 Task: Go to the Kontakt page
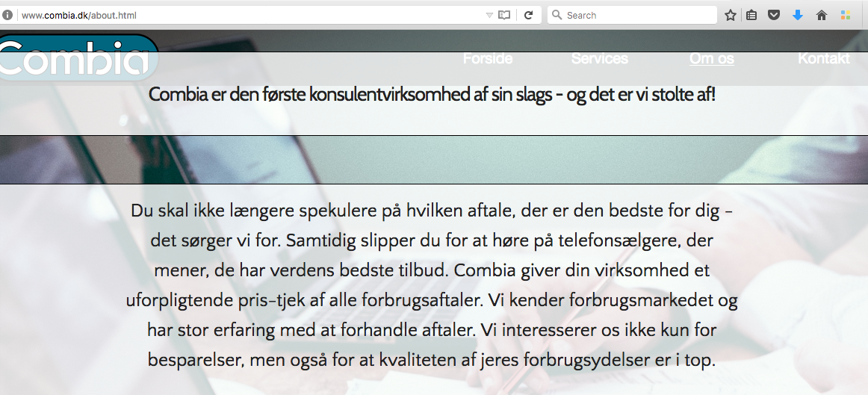coord(823,58)
